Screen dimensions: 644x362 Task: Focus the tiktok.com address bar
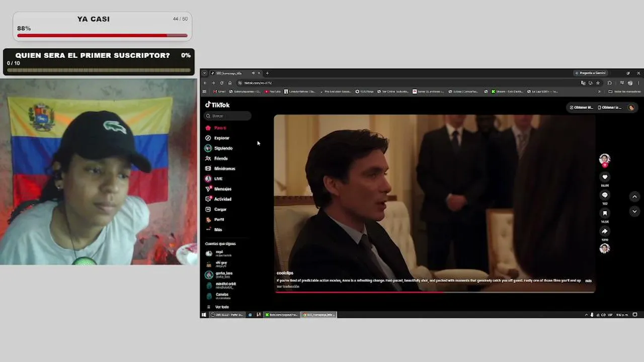(x=408, y=83)
